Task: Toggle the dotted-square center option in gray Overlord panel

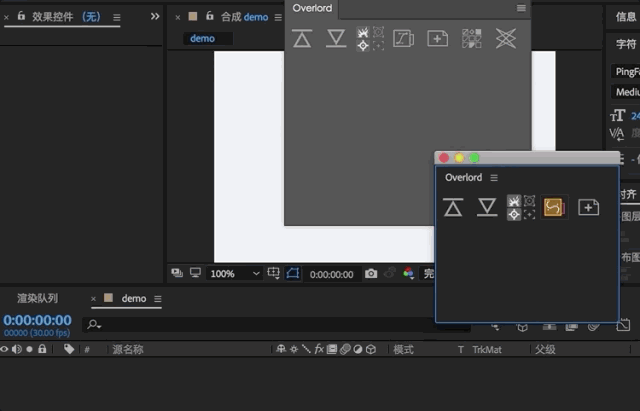Action: point(378,45)
